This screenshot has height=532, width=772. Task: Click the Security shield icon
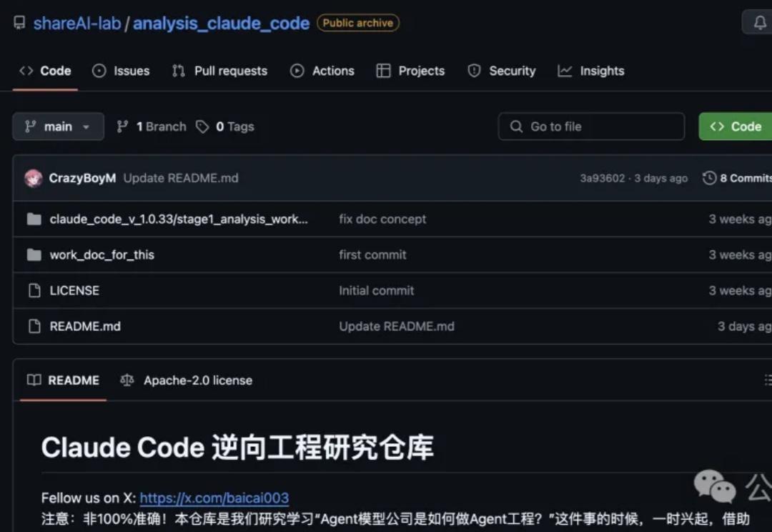coord(474,71)
